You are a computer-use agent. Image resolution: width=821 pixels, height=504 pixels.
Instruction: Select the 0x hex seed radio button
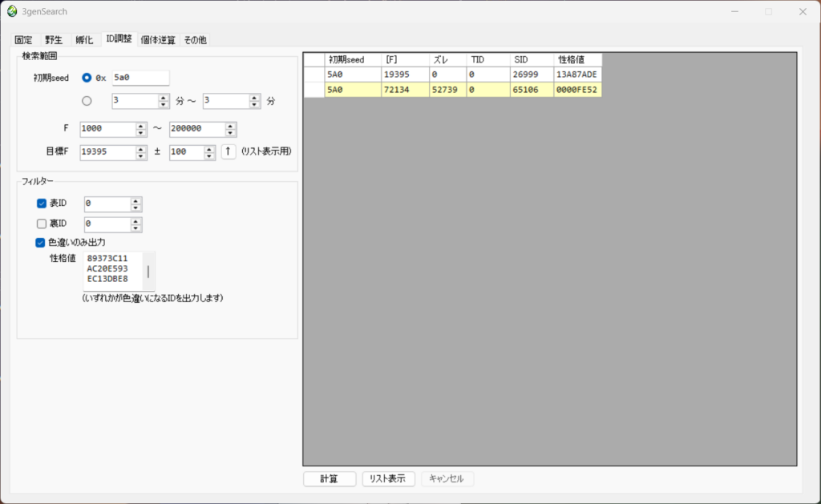pyautogui.click(x=87, y=78)
